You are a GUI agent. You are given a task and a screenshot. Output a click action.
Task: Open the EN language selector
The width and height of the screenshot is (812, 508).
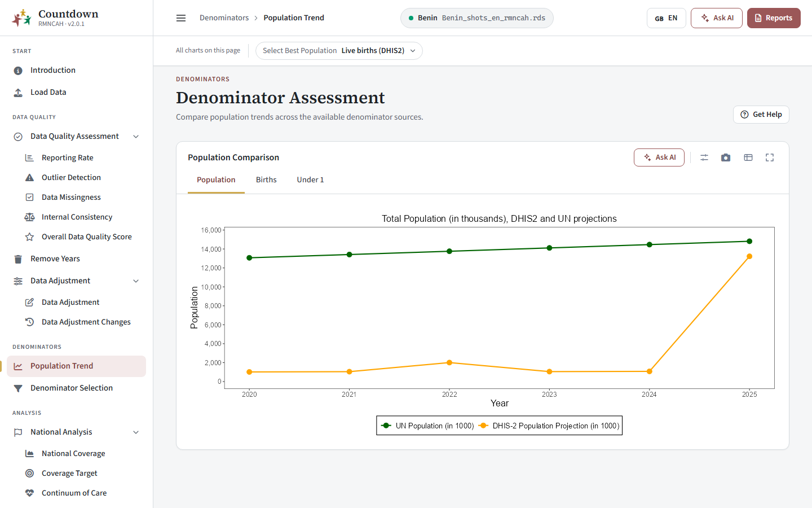(666, 18)
